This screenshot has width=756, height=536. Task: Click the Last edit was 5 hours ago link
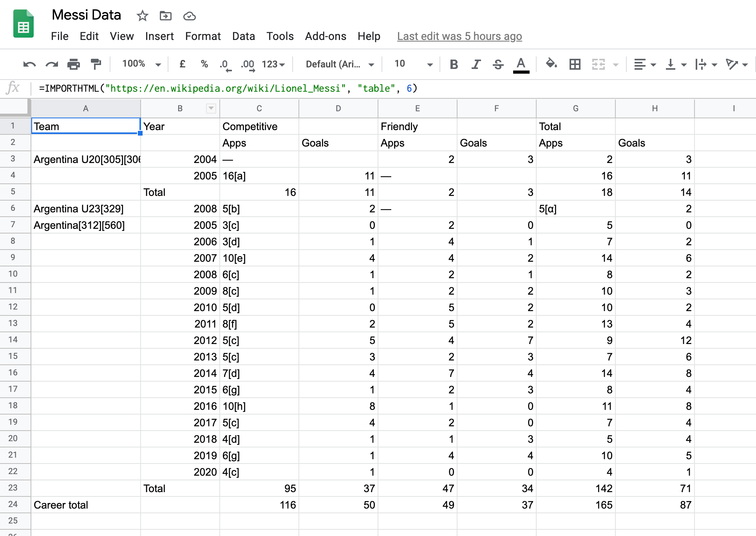[x=459, y=36]
